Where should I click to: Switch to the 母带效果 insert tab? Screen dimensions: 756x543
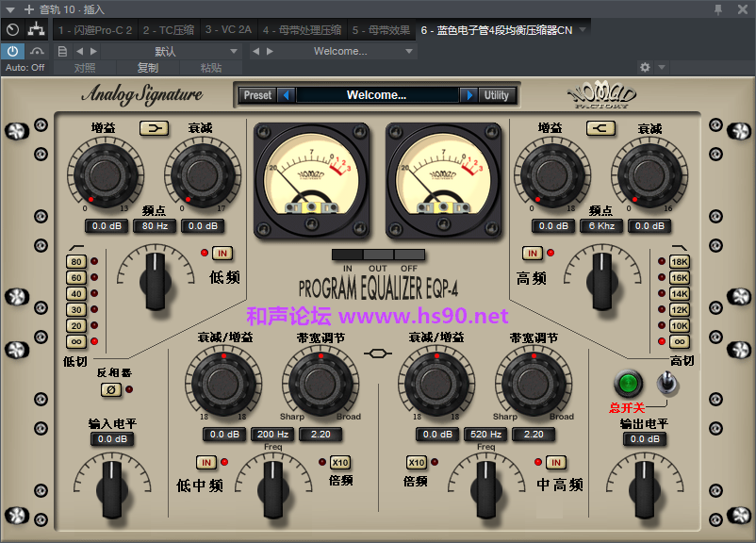point(381,30)
